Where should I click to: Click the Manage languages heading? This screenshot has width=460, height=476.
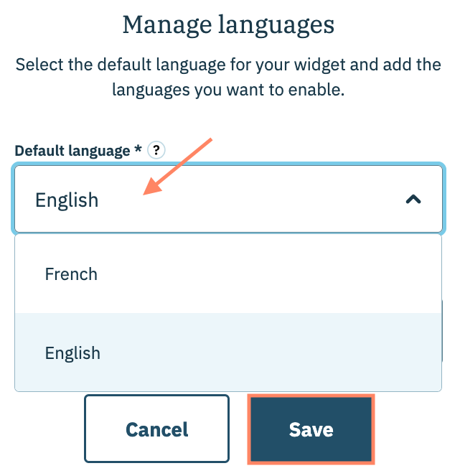click(x=229, y=25)
